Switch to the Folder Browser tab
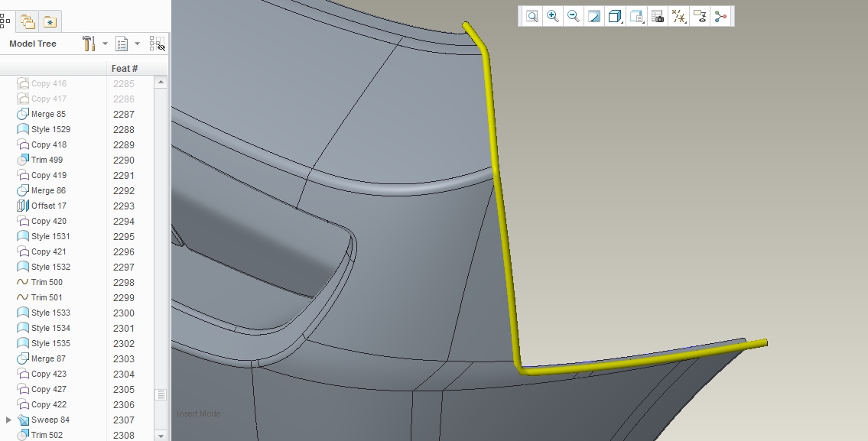868x441 pixels. pyautogui.click(x=28, y=21)
